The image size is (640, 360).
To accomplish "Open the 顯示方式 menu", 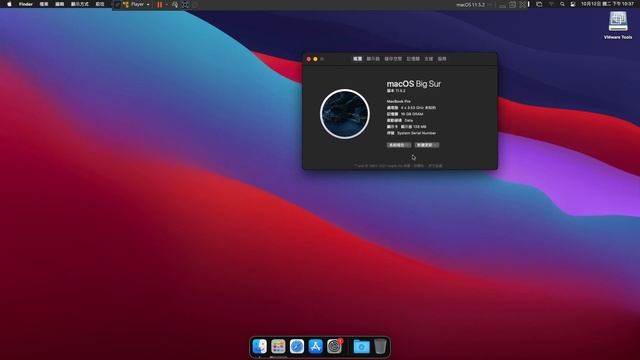I will click(x=80, y=4).
